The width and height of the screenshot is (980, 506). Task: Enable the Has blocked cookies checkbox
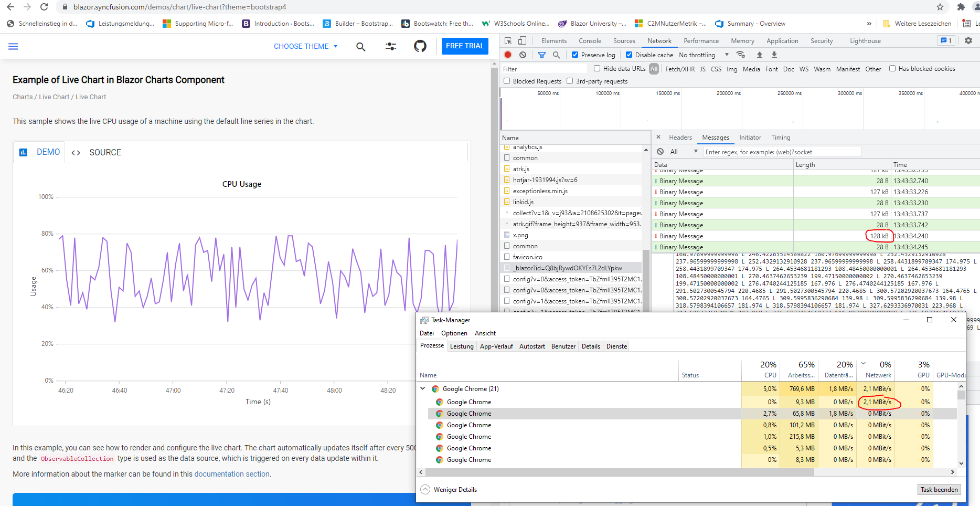pyautogui.click(x=892, y=68)
